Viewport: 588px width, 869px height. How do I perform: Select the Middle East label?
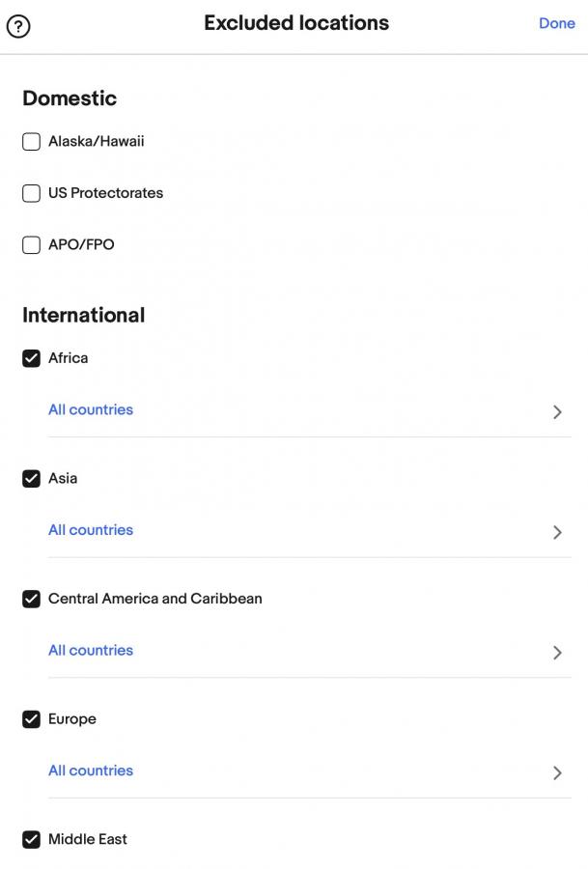[x=88, y=839]
